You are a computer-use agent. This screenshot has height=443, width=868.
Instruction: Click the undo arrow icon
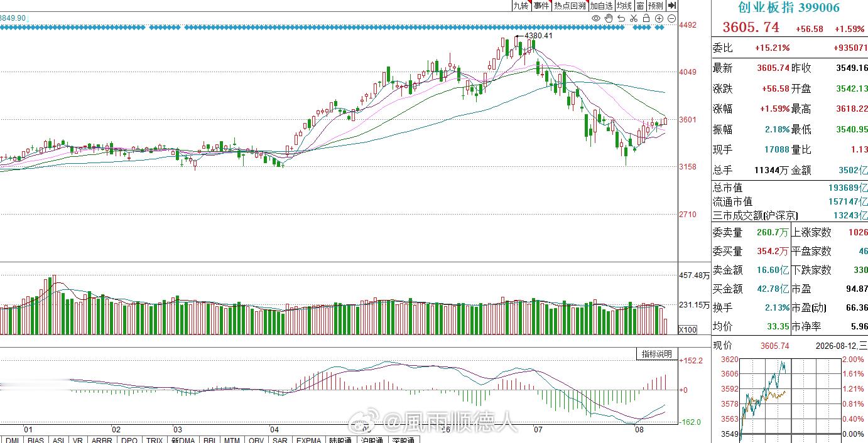[621, 18]
